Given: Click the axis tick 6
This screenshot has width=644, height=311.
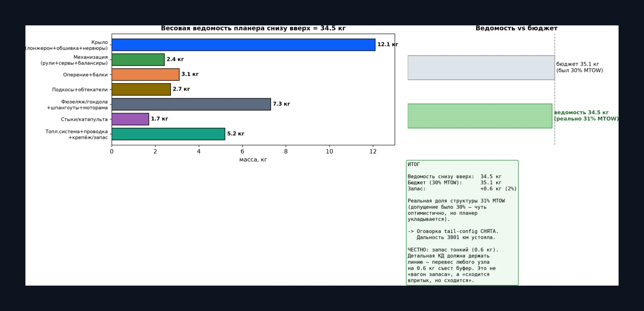Looking at the screenshot, I should coord(242,151).
